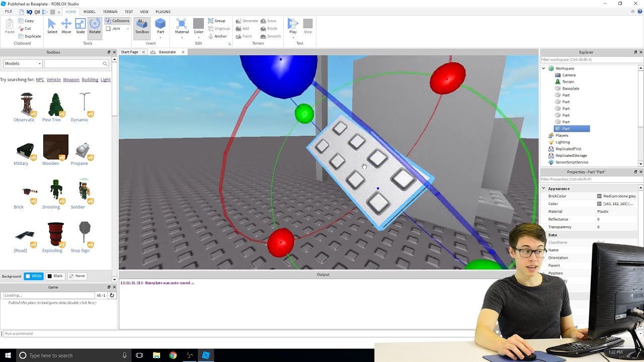Toggle the Join checkbox
The width and height of the screenshot is (644, 362).
pyautogui.click(x=113, y=29)
